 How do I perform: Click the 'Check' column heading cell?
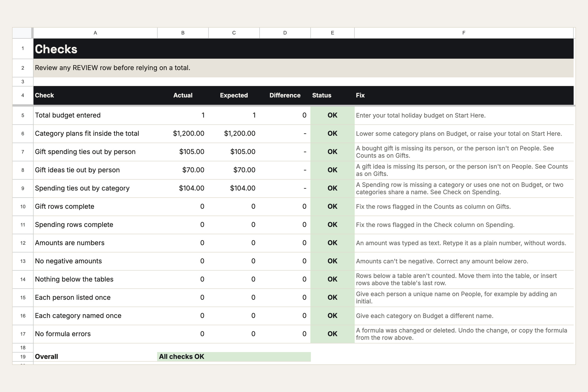(95, 95)
